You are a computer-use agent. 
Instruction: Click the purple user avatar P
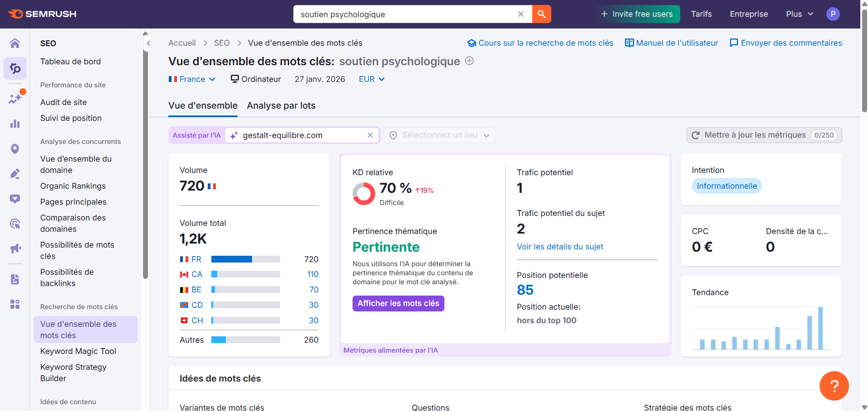point(833,14)
